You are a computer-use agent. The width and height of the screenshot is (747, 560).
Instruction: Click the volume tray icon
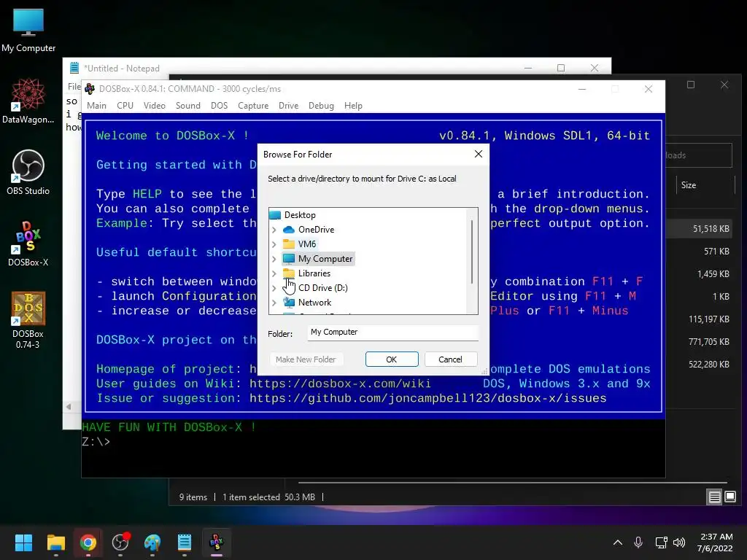tap(679, 542)
